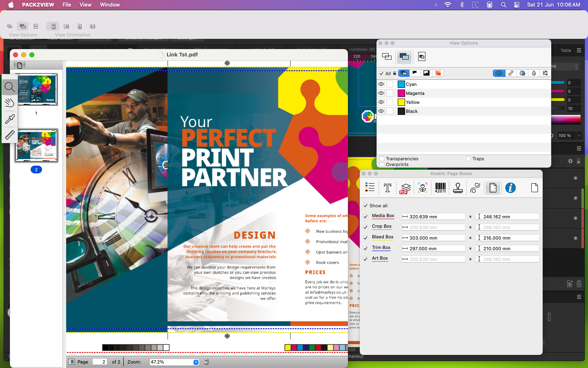Select the hand pan tool
The image size is (588, 368).
(x=9, y=103)
